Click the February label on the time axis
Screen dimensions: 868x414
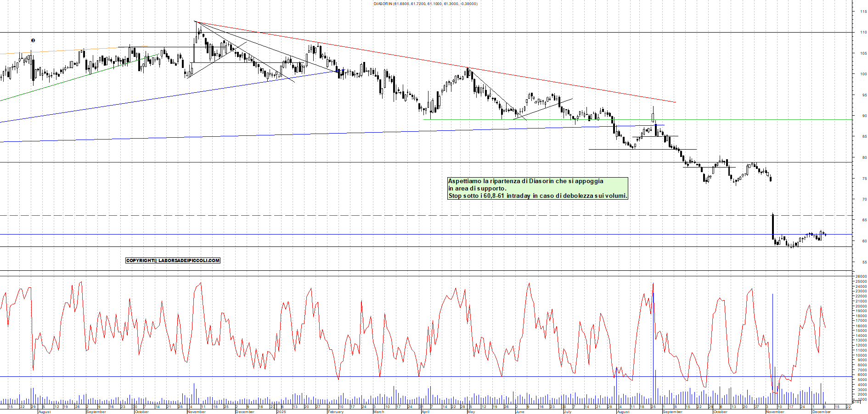pos(335,412)
